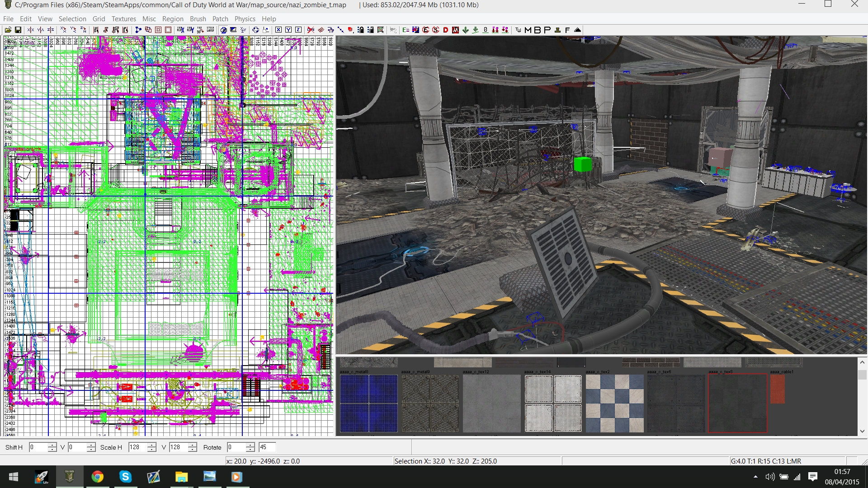Select the aaaa_c_tex12 grey texture
The width and height of the screenshot is (868, 488).
tap(491, 404)
